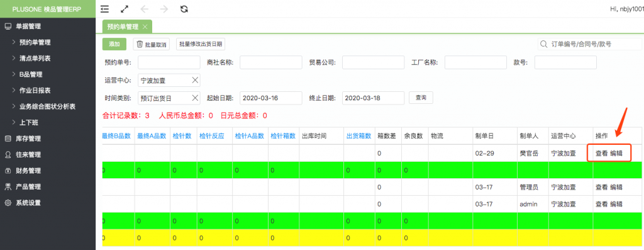
Task: Focus the 商社名称 input field
Action: (270, 62)
